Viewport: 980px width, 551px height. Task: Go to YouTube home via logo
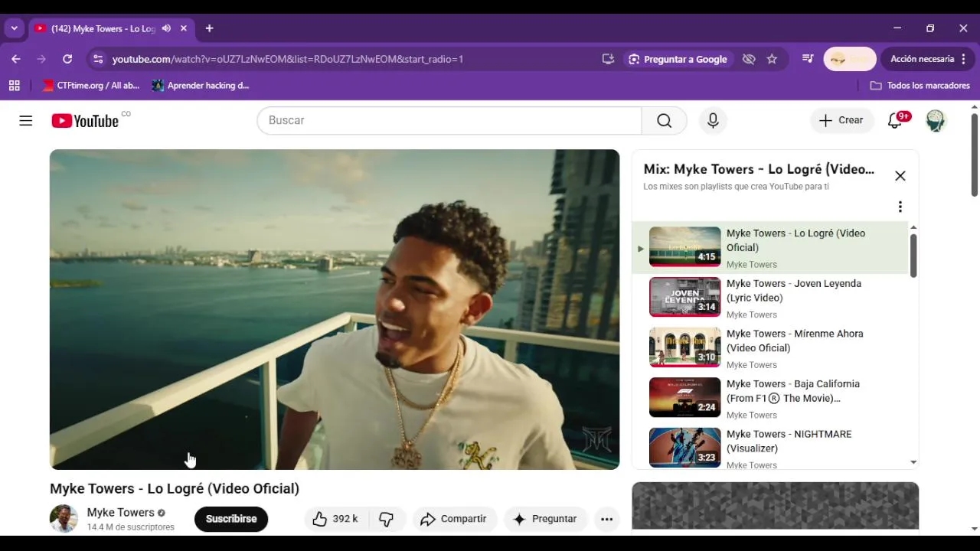[85, 121]
